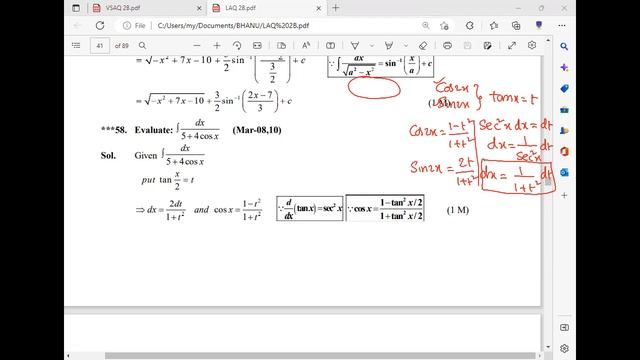
Task: Open sidebar settings gear
Action: click(564, 349)
